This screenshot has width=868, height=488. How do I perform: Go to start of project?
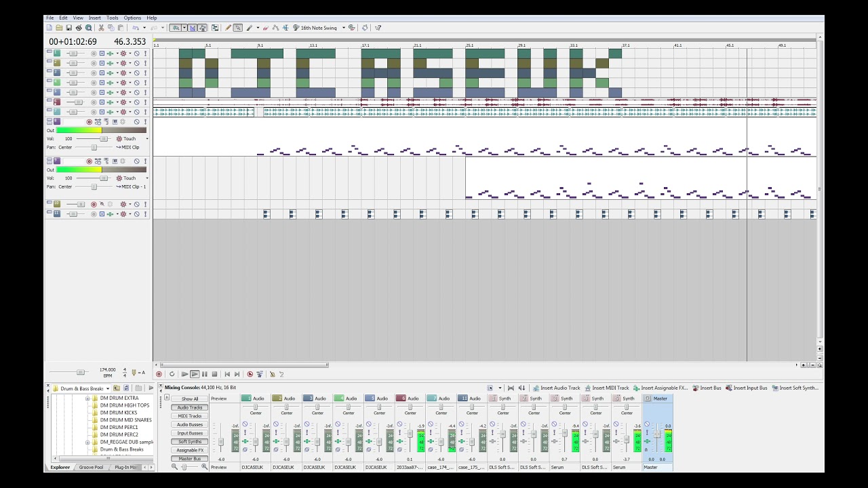227,374
